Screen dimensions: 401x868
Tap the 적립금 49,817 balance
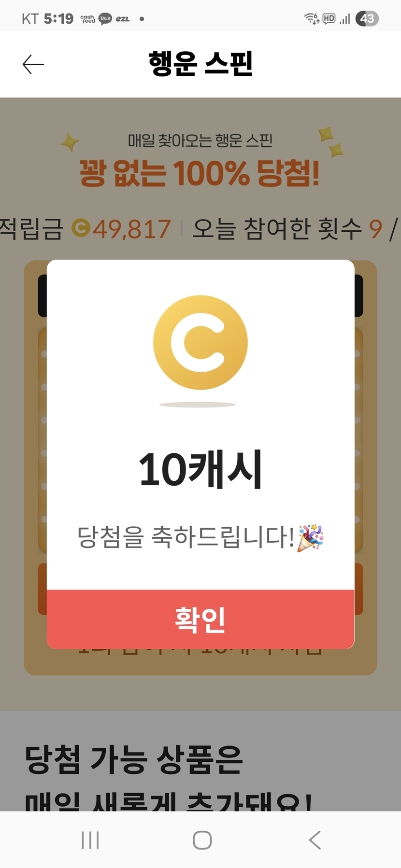85,228
